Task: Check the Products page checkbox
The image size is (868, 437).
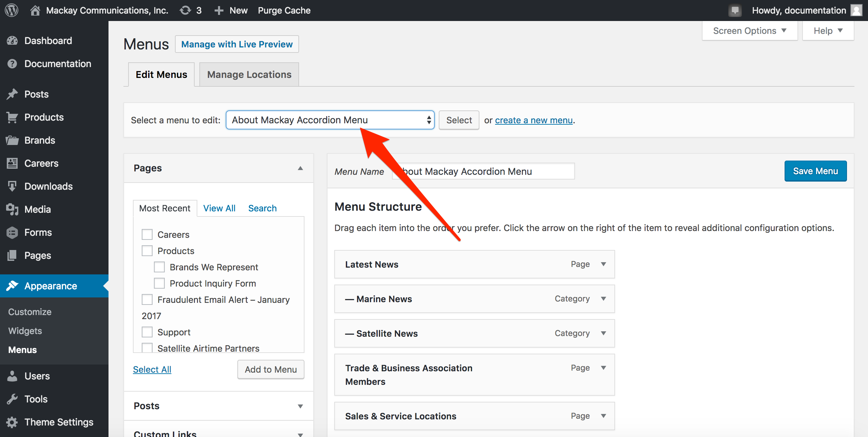Action: [x=147, y=251]
